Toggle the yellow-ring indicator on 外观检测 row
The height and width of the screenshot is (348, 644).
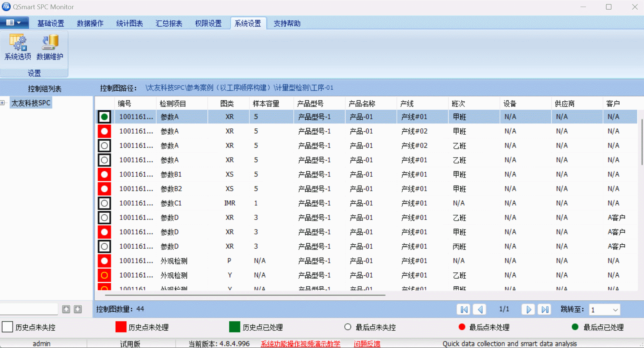(104, 275)
